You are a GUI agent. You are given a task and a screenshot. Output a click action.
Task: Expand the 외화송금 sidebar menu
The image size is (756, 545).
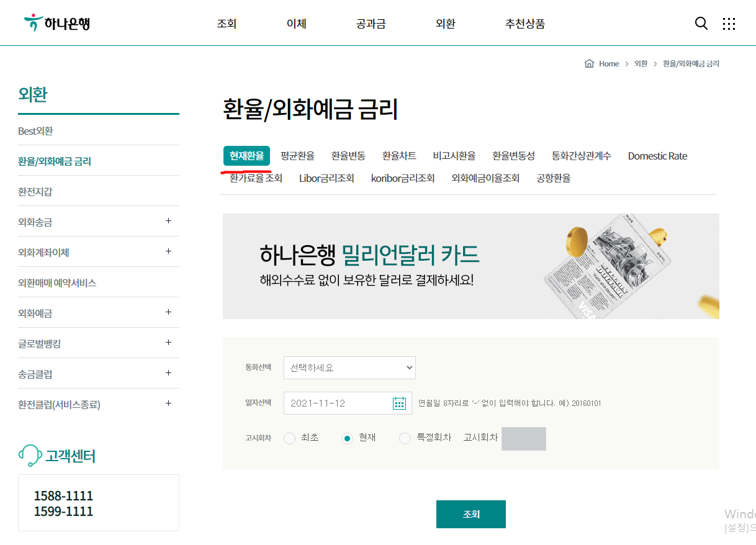pyautogui.click(x=168, y=221)
